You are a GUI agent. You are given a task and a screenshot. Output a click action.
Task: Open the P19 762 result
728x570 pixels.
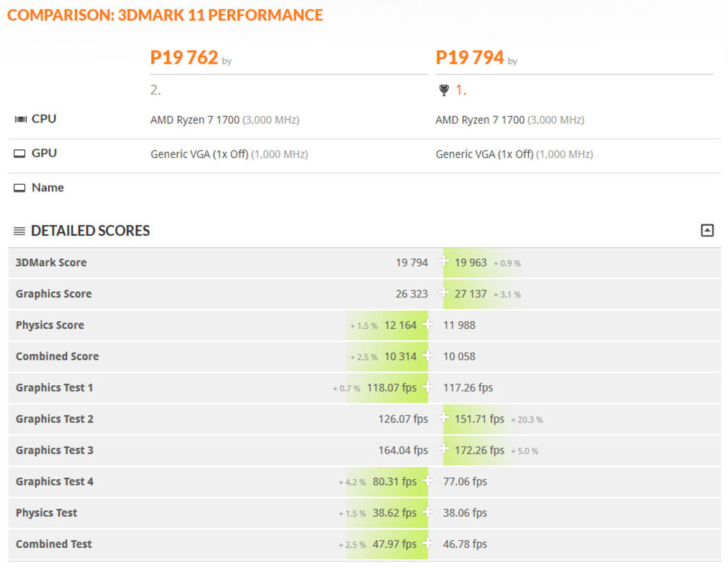coord(184,57)
